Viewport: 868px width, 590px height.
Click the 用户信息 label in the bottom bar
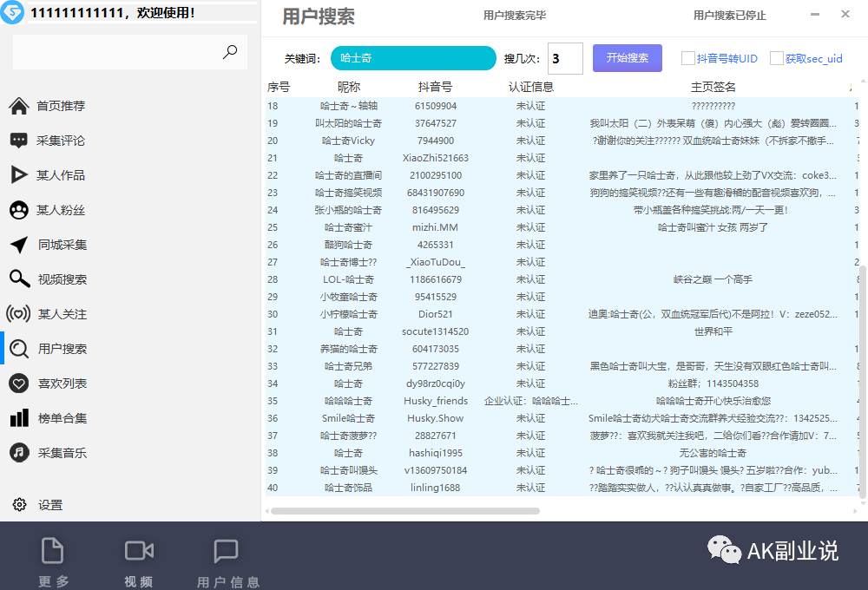pos(228,582)
